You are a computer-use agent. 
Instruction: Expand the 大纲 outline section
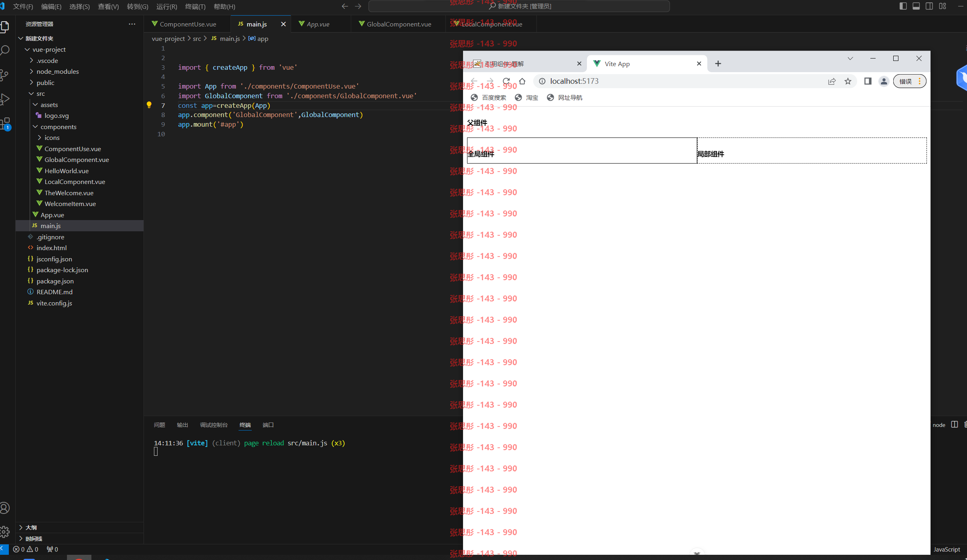point(31,528)
